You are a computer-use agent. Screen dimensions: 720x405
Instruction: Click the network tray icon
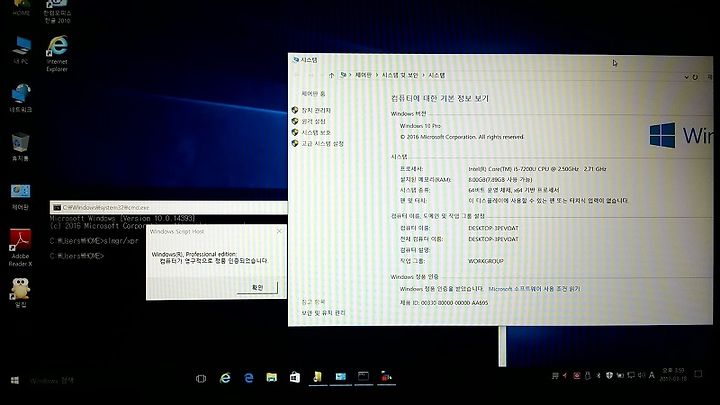(631, 375)
